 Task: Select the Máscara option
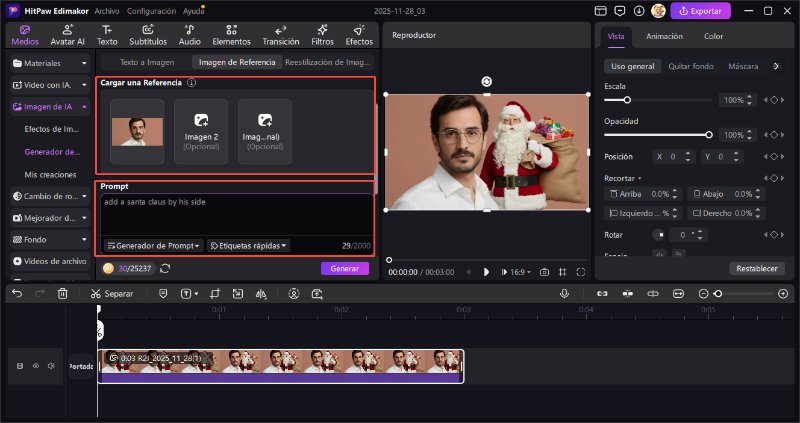tap(743, 66)
